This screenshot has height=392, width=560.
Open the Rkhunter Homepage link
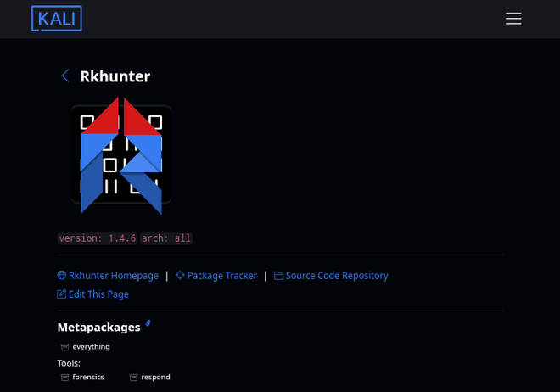[113, 276]
